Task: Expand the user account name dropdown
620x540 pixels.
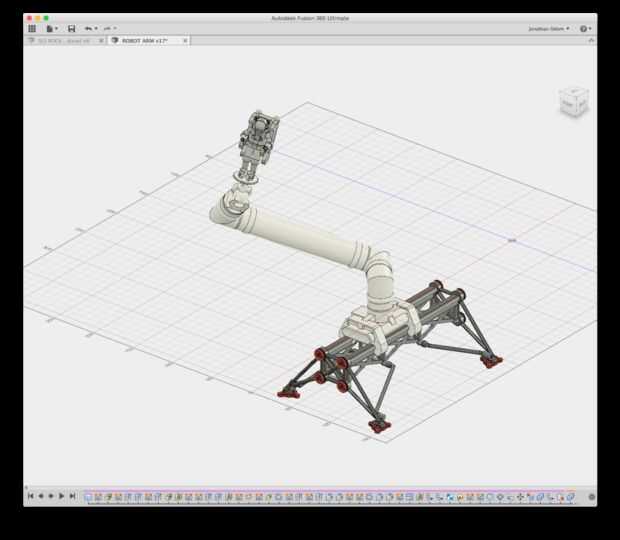Action: (x=549, y=28)
